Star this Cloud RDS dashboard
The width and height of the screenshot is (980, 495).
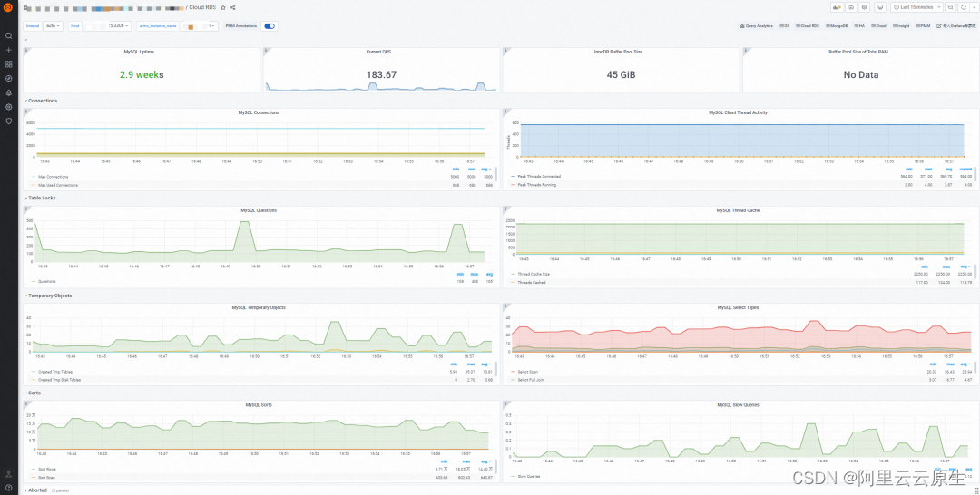click(x=223, y=7)
